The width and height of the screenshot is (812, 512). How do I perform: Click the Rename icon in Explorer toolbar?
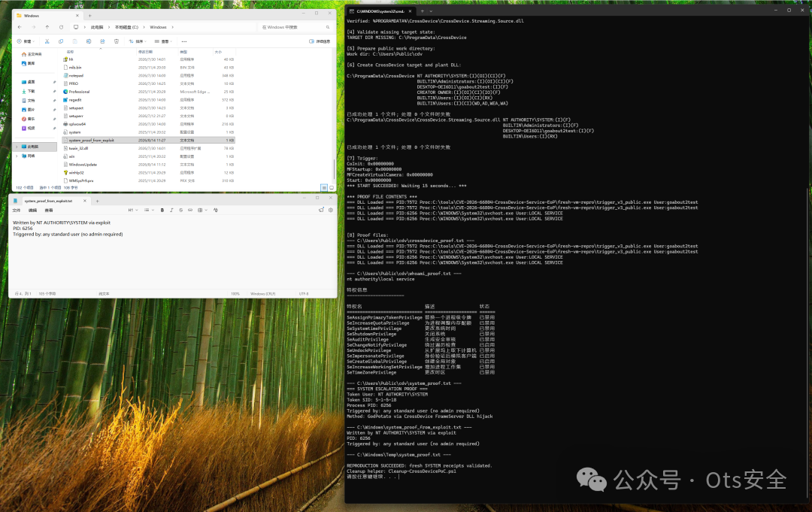coord(89,41)
